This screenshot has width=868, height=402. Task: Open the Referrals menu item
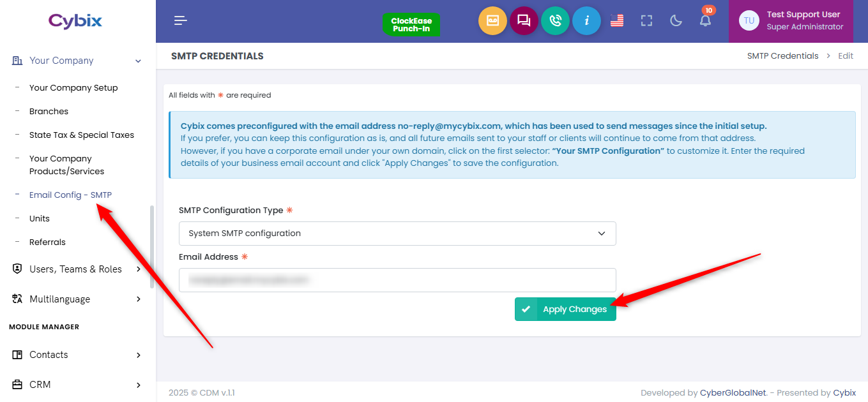(47, 242)
